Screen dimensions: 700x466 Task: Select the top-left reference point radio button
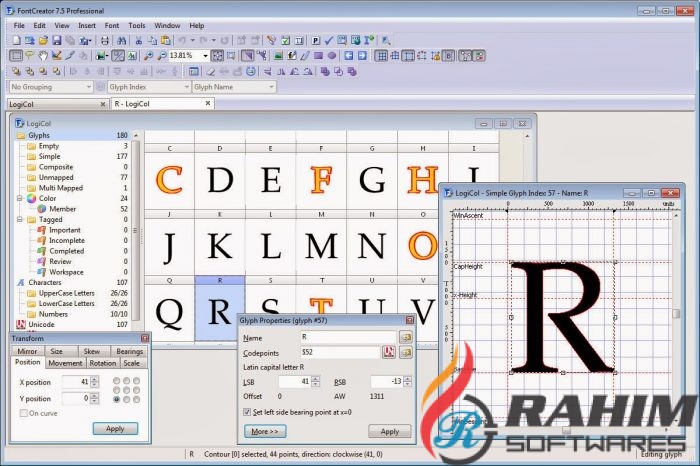pos(117,381)
